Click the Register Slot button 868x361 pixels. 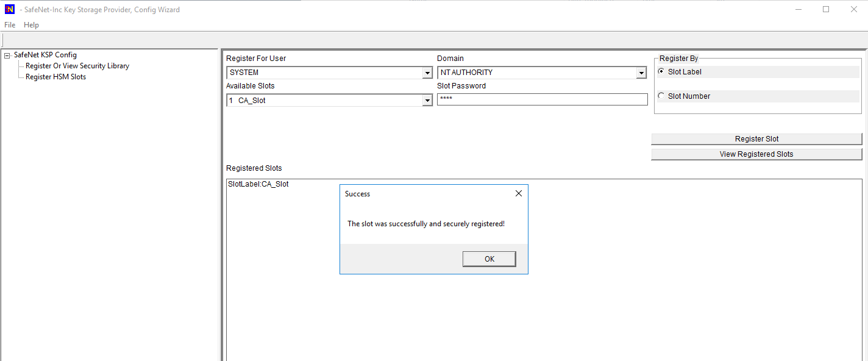point(756,139)
